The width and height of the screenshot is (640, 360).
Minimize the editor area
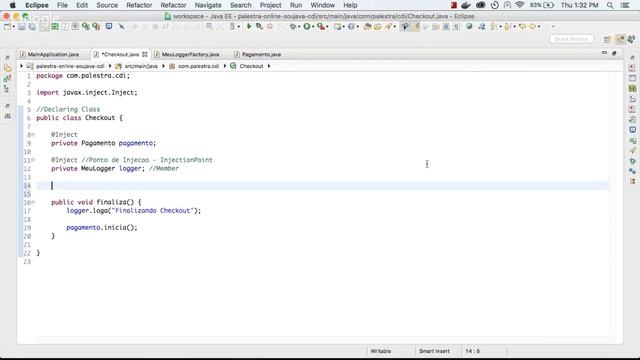click(x=604, y=53)
